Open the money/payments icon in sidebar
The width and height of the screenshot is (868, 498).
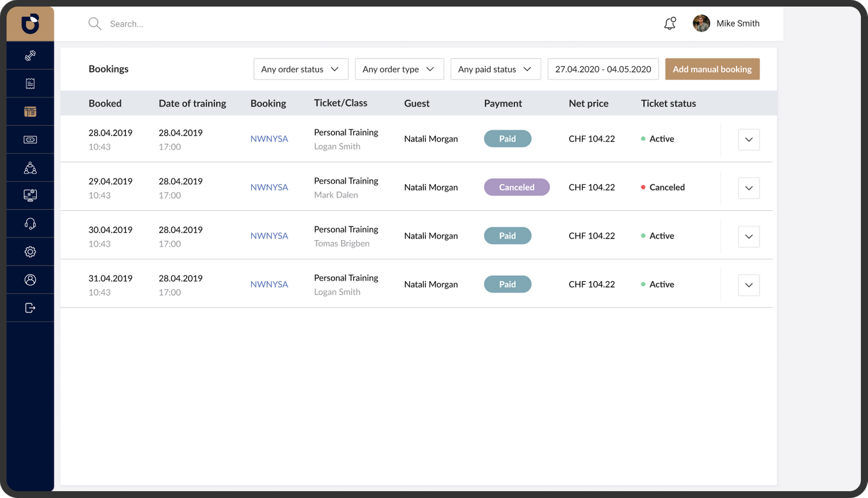pyautogui.click(x=30, y=140)
